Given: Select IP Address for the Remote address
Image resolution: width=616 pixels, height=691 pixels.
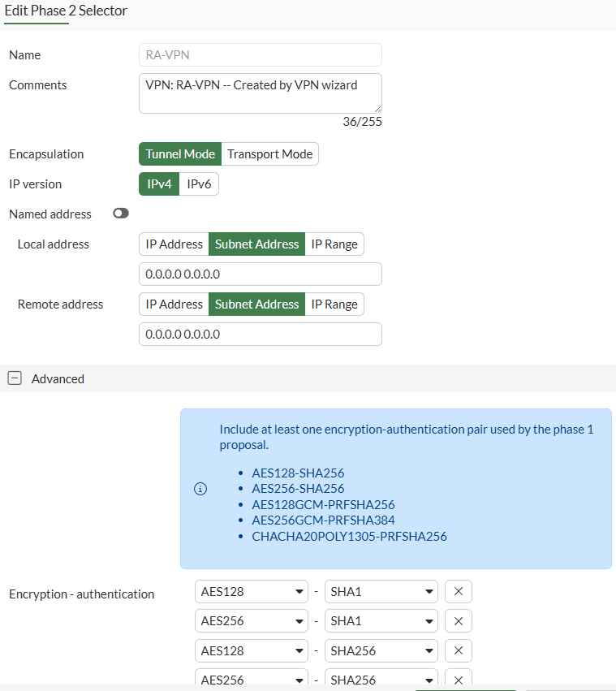Looking at the screenshot, I should 173,304.
